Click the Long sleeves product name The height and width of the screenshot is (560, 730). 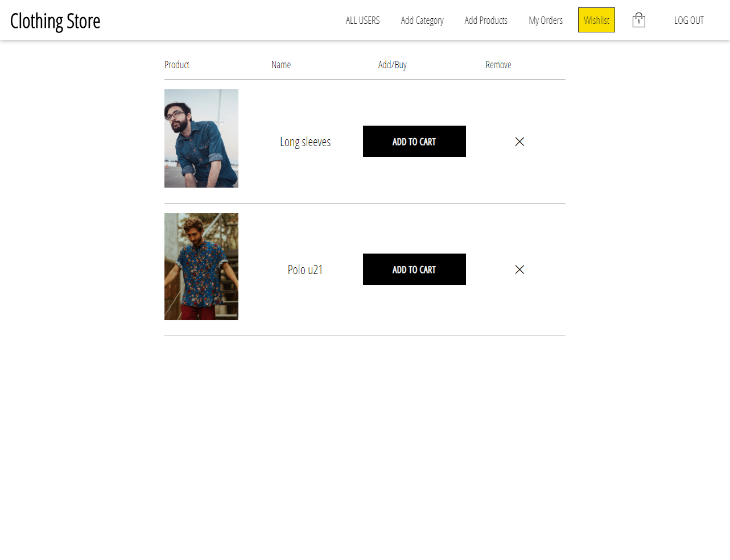click(305, 142)
